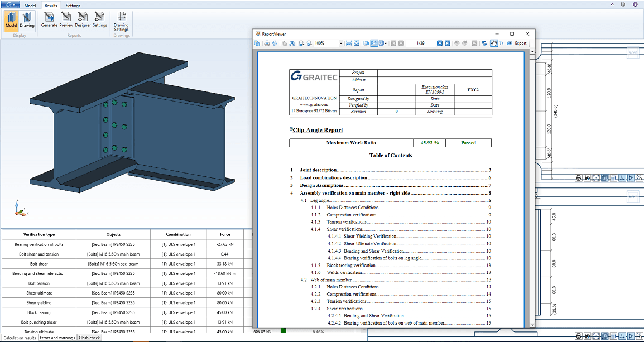Switch display to Drawing view
The image size is (644, 342).
pos(27,20)
